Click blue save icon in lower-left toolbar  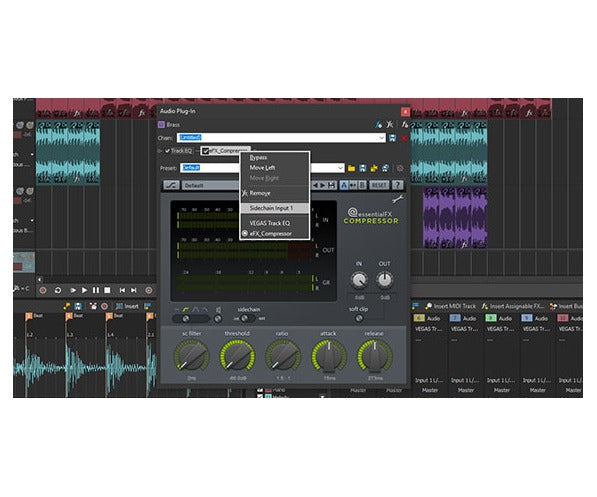[x=78, y=306]
